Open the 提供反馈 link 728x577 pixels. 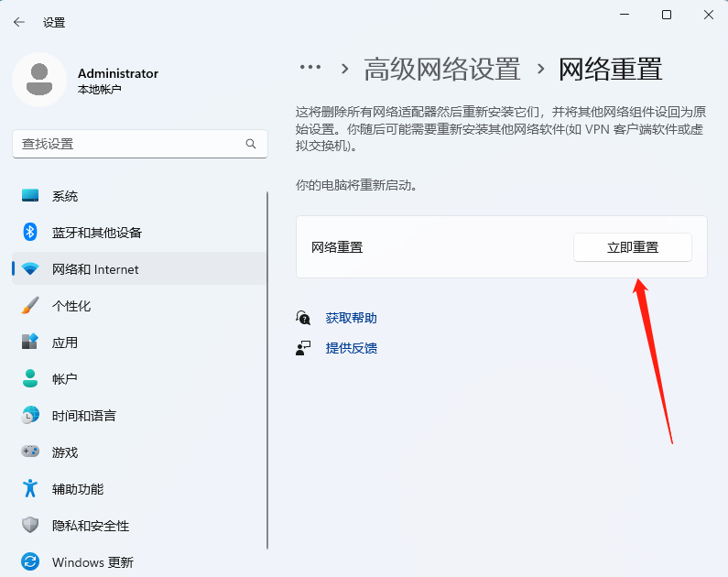(x=351, y=348)
